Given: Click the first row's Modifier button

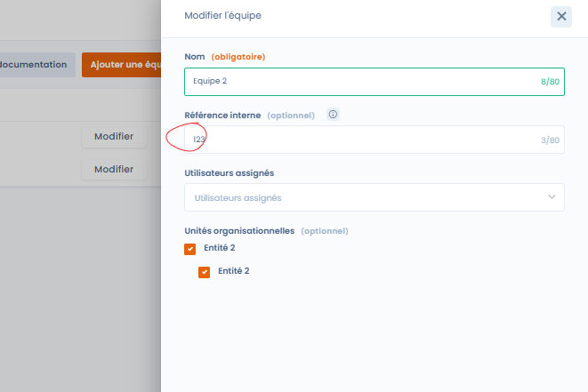Looking at the screenshot, I should tap(114, 137).
